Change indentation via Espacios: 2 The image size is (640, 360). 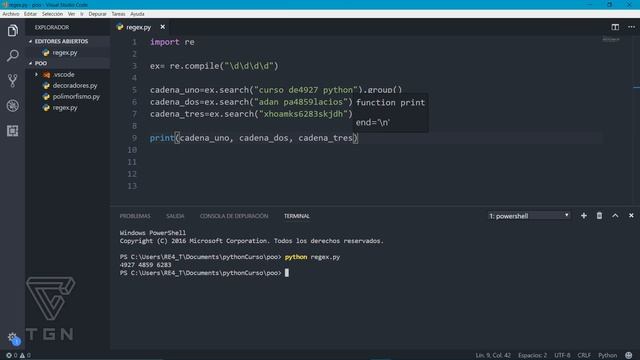coord(532,356)
